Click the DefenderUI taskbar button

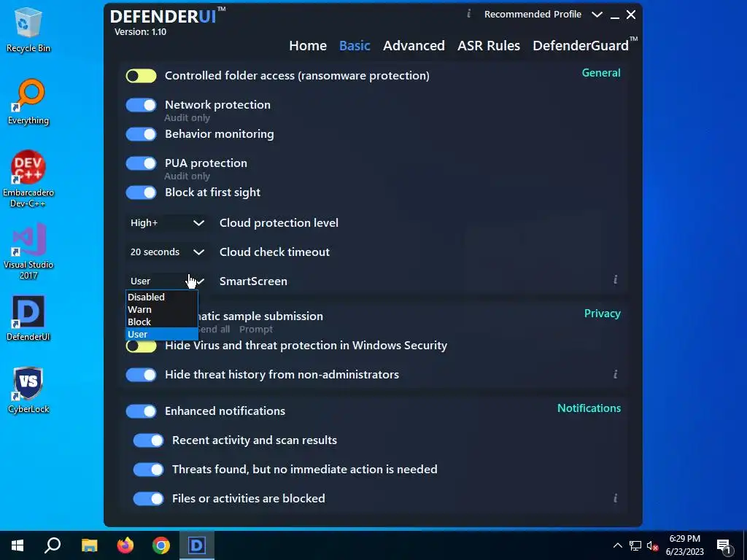[197, 545]
